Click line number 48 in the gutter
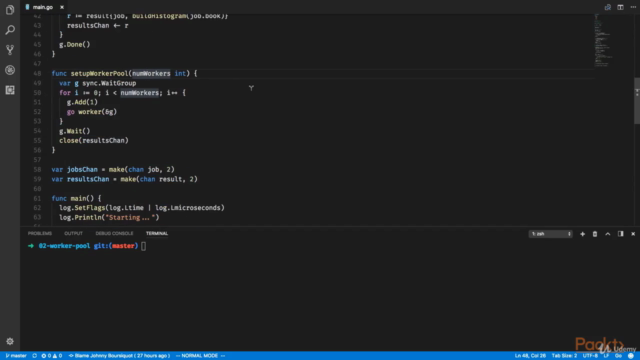Screen dimensions: 640x360 coord(37,73)
